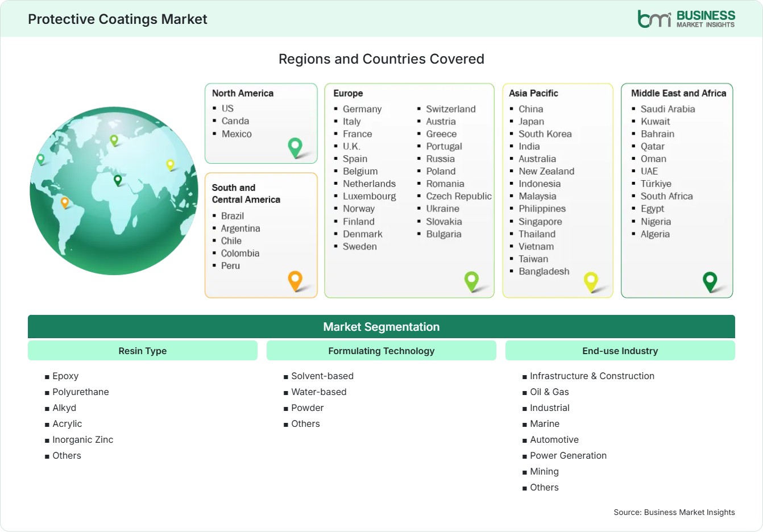
Task: Click the dark green pin in Middle East and Africa card
Action: (x=710, y=281)
